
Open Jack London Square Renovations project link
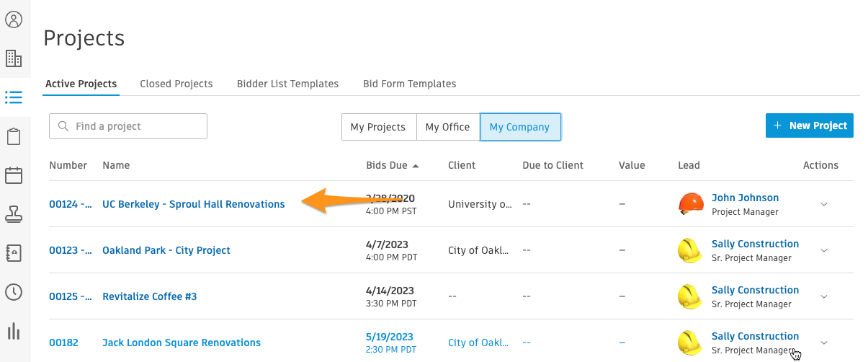182,343
